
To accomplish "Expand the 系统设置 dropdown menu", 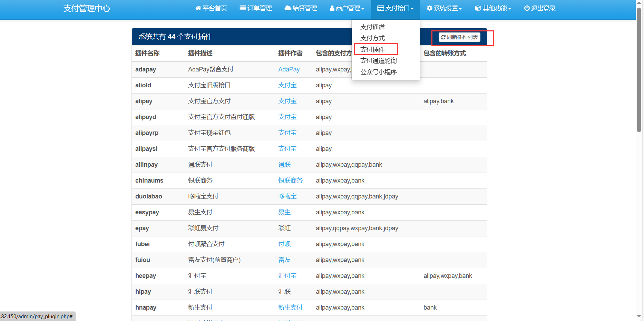I will (x=445, y=8).
